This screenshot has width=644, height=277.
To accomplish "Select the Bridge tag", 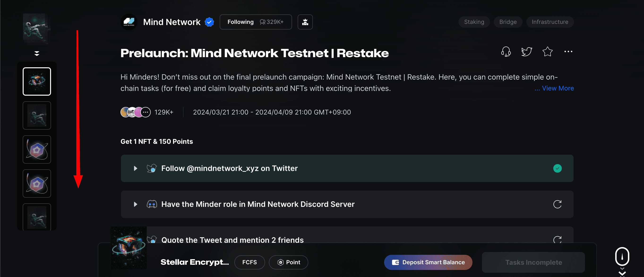I will click(508, 22).
